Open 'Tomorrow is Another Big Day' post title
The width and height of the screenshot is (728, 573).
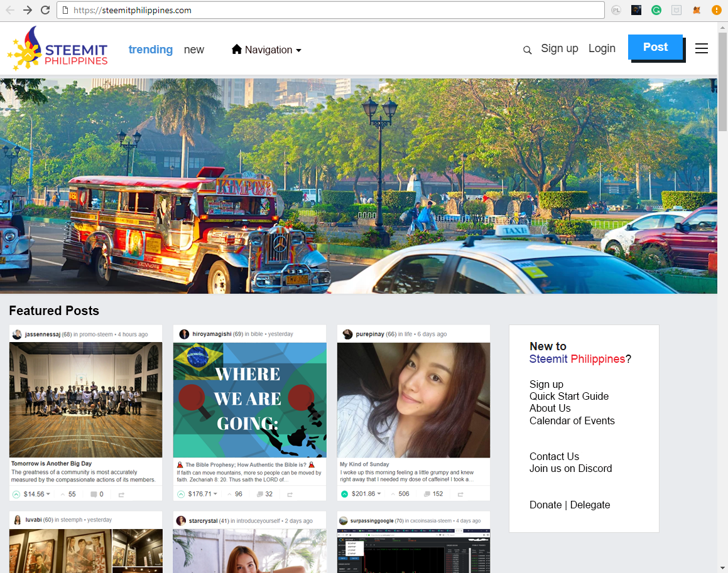click(x=52, y=464)
